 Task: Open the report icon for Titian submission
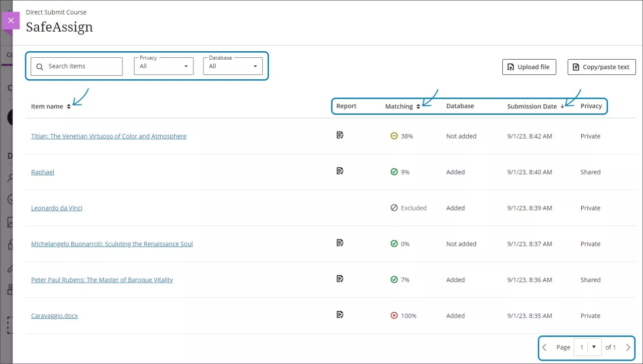point(340,135)
